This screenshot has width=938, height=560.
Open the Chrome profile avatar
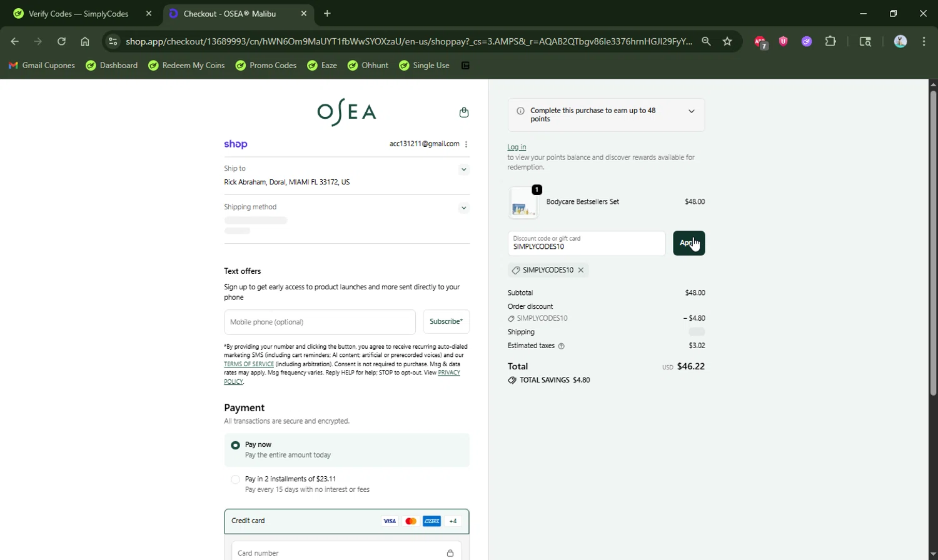coord(900,41)
